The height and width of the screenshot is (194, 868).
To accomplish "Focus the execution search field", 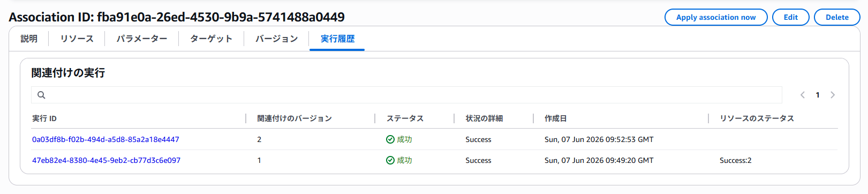I will click(406, 95).
